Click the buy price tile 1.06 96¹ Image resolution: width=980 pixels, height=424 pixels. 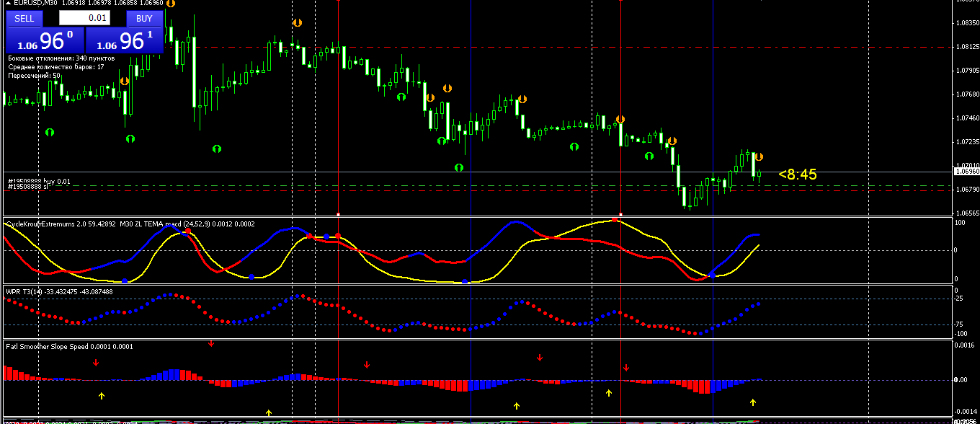(x=124, y=40)
